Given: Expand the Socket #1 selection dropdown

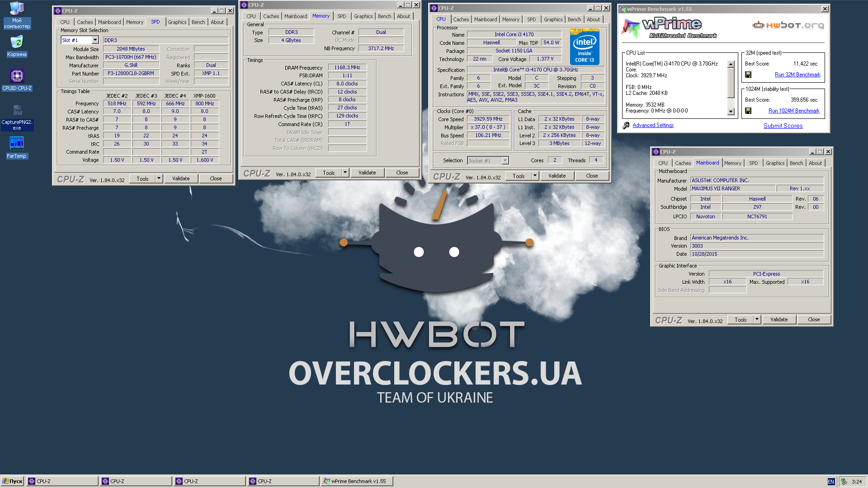Looking at the screenshot, I should pos(505,161).
